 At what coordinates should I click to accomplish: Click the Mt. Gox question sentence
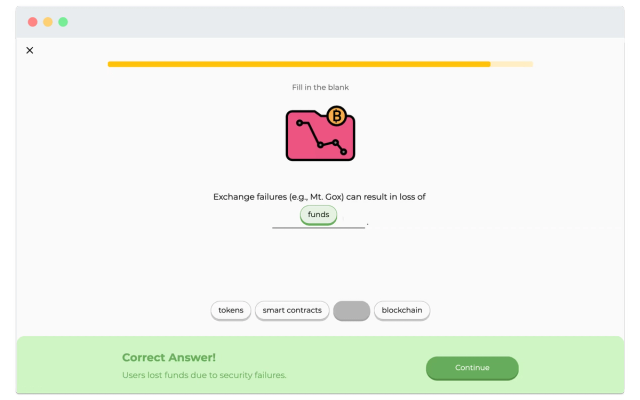319,197
